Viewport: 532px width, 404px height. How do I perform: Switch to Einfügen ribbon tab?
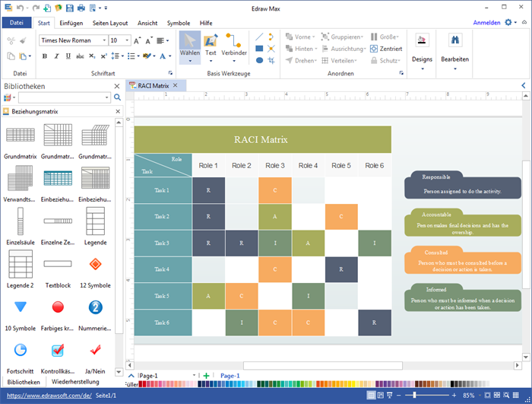pyautogui.click(x=71, y=23)
